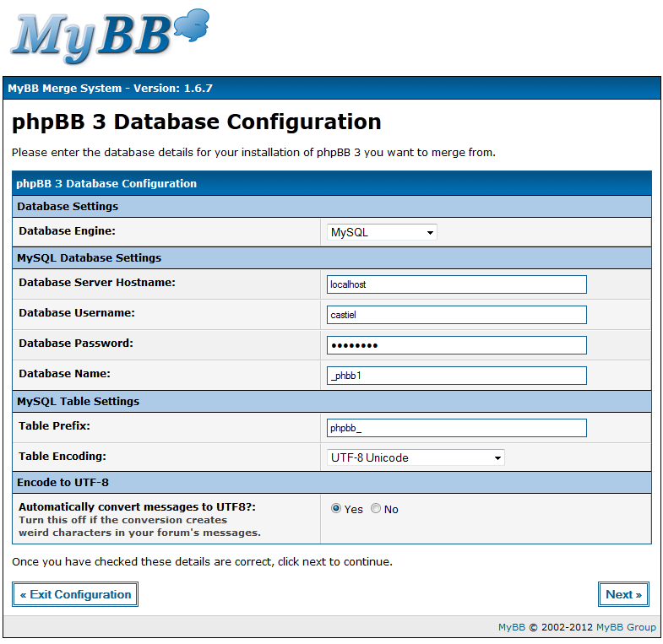Screen dimensions: 663x644
Task: Click the 'Encode to UTF-8' section header
Action: tap(332, 483)
